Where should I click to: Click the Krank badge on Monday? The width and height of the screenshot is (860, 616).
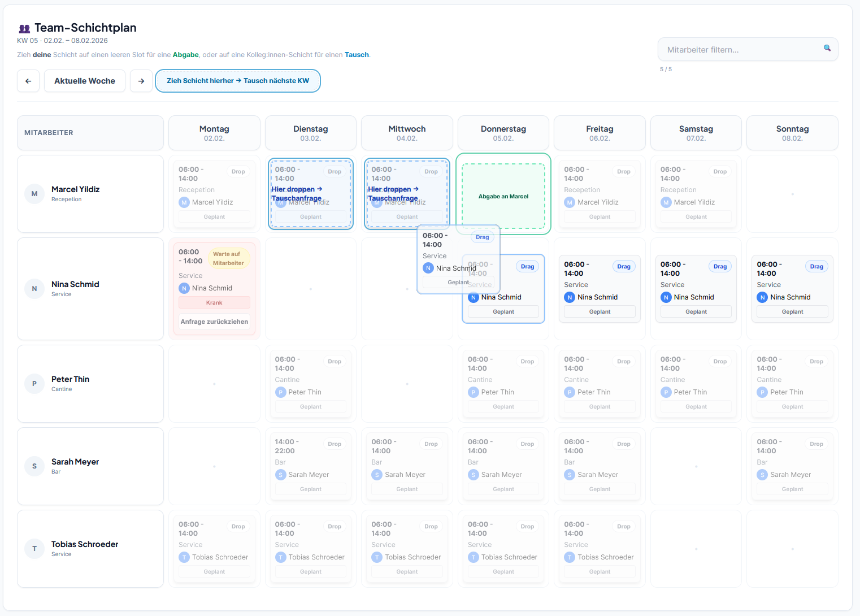click(214, 302)
